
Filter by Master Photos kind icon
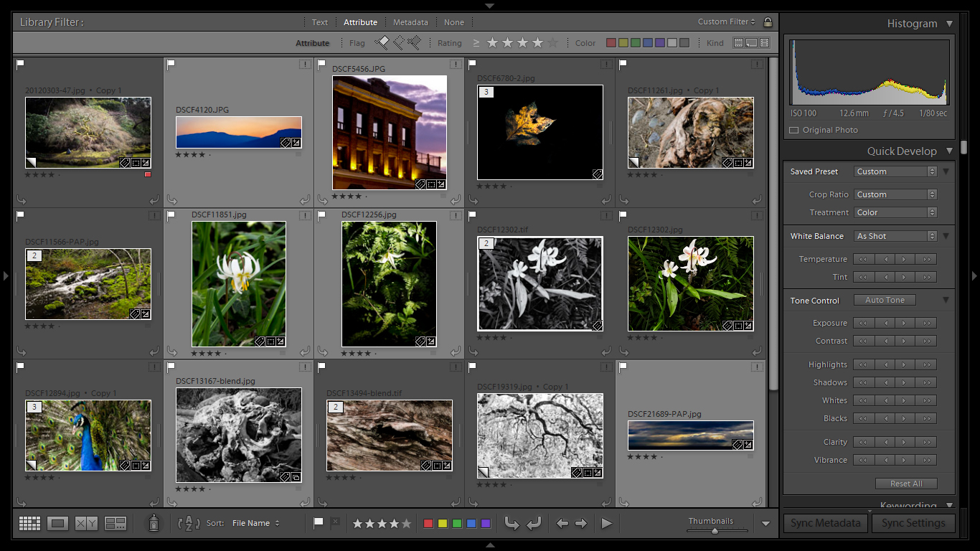(x=738, y=43)
